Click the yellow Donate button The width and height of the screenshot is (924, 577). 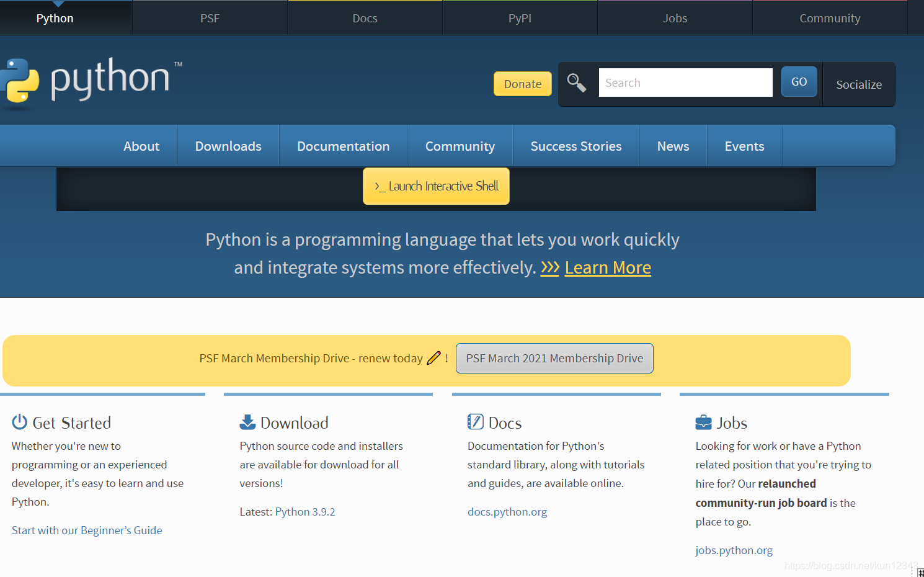(523, 84)
